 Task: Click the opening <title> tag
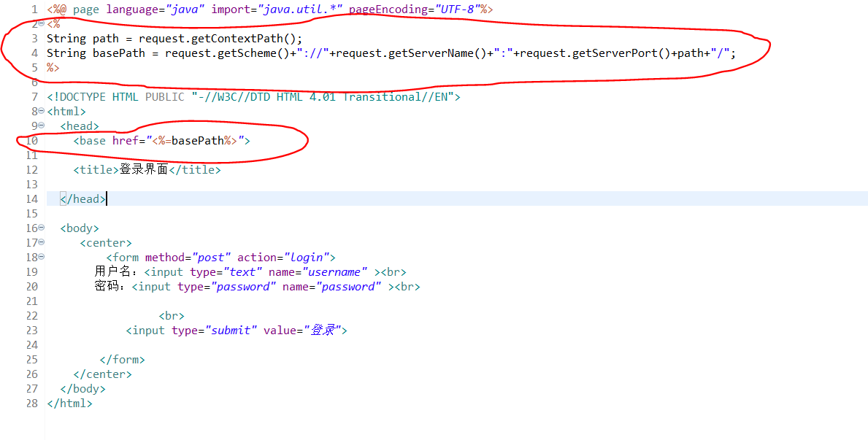[96, 170]
